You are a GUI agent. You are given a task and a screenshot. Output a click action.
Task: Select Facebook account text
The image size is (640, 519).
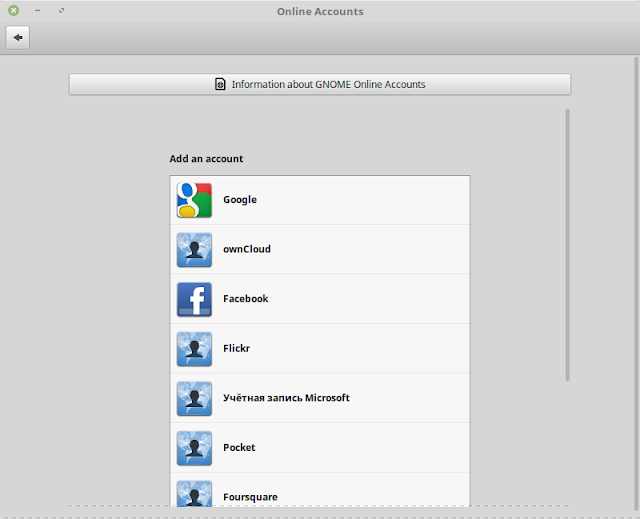[246, 299]
